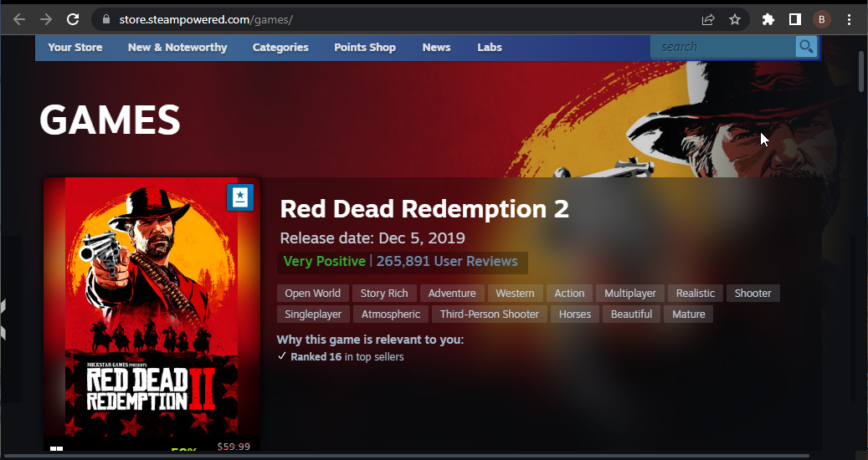Select the Open World tag

(313, 293)
